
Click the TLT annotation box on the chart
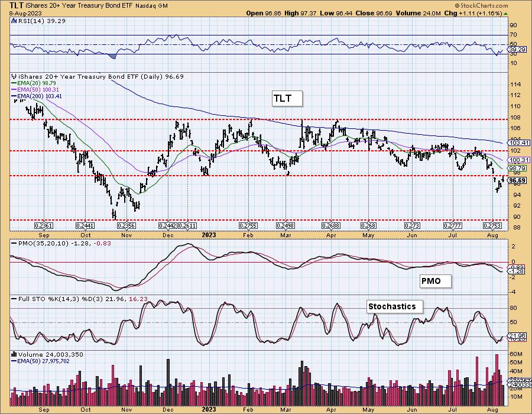(287, 98)
